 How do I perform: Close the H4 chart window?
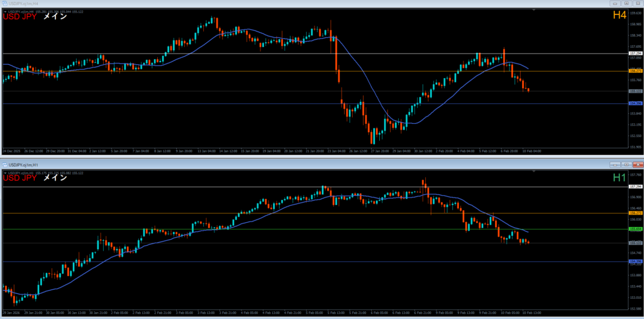click(x=637, y=3)
